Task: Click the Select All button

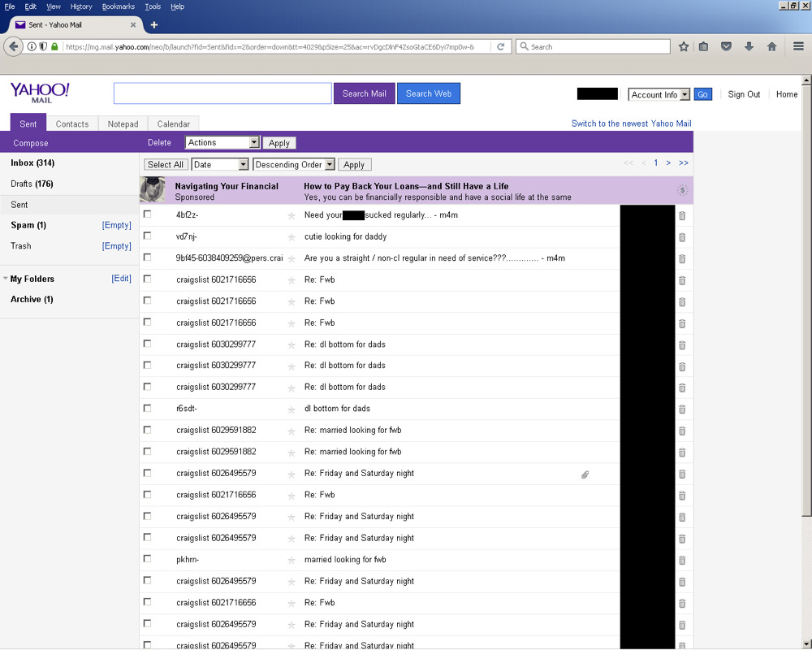Action: pyautogui.click(x=166, y=164)
